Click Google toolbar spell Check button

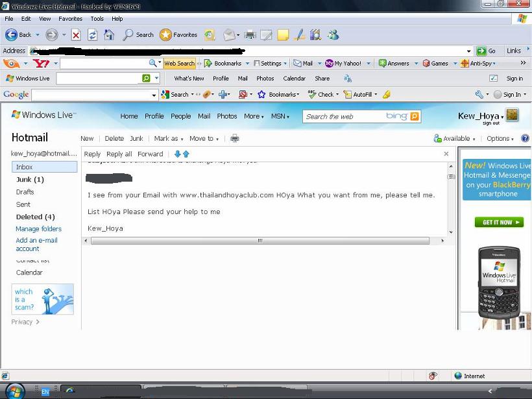[x=320, y=94]
